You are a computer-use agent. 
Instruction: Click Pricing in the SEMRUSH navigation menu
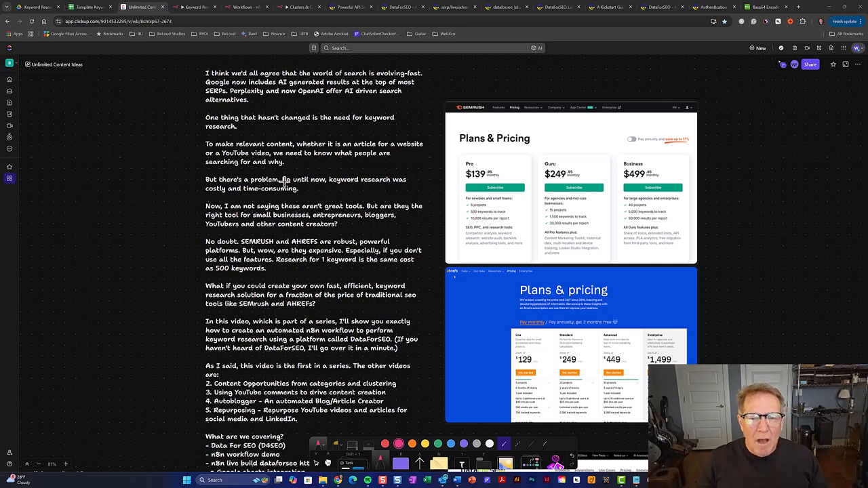click(x=514, y=107)
